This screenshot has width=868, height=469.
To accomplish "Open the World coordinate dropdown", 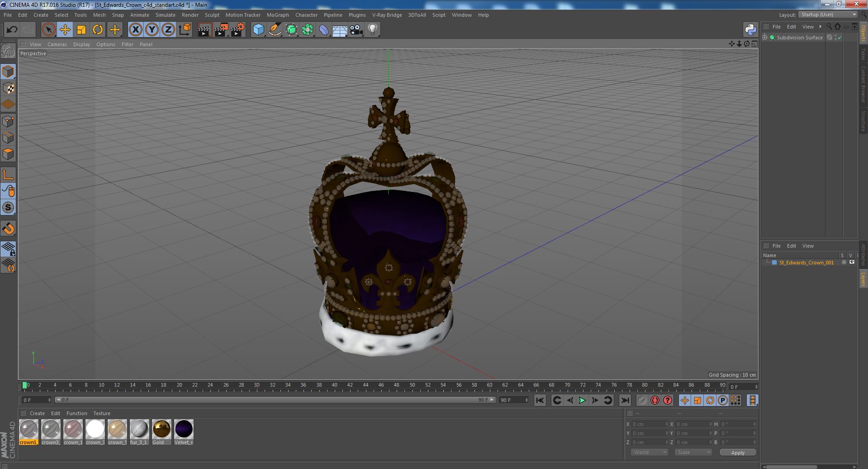I will tap(650, 452).
